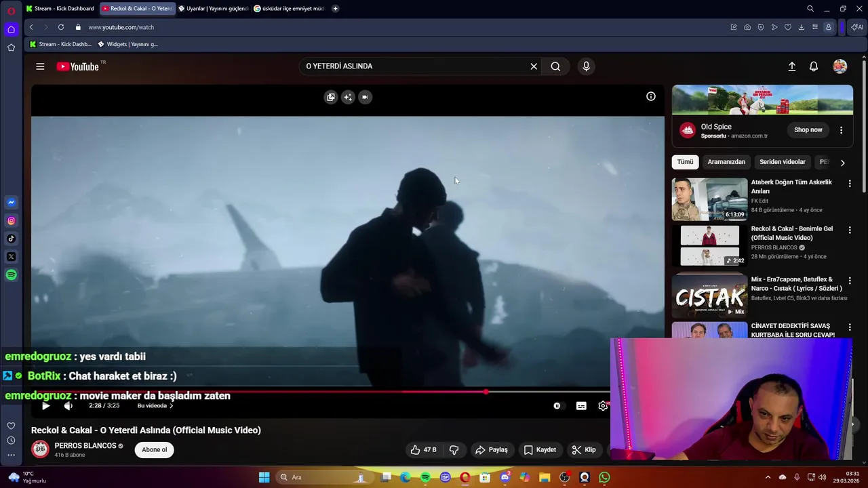Play the paused video
This screenshot has height=488, width=868.
45,406
